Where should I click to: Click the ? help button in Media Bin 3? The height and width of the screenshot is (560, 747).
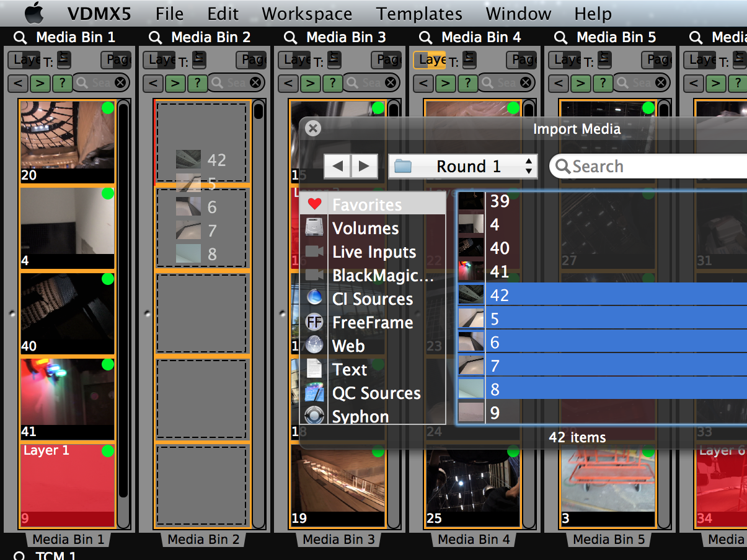coord(333,82)
